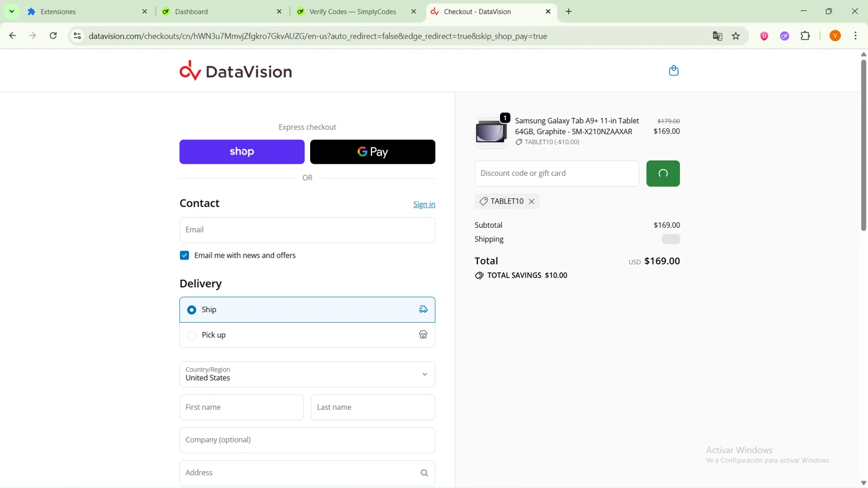The image size is (868, 488).
Task: Expand the Country/Region dropdown
Action: click(307, 374)
